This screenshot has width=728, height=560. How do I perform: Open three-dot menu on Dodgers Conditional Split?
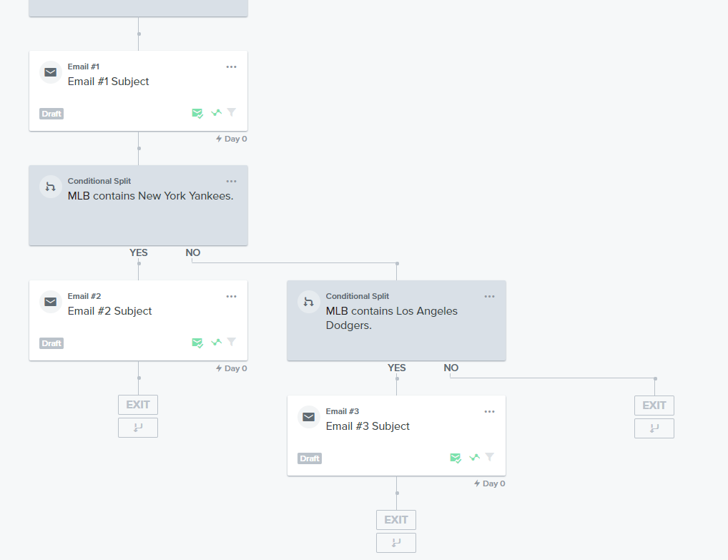tap(489, 296)
